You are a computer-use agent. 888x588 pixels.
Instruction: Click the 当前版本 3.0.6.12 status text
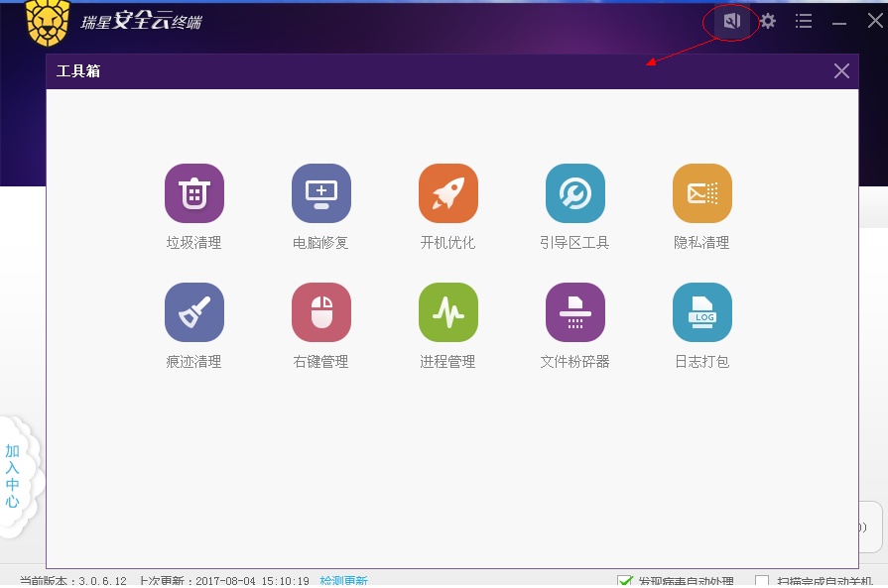pyautogui.click(x=73, y=581)
